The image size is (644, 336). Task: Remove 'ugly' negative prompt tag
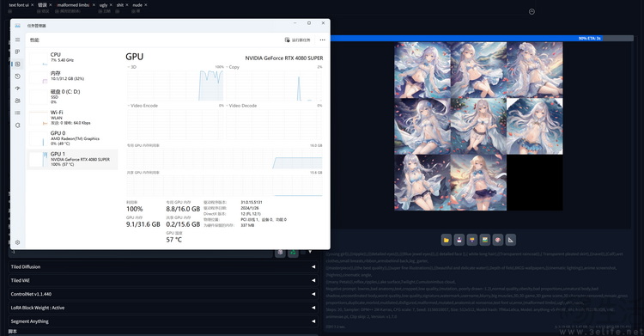(x=111, y=5)
